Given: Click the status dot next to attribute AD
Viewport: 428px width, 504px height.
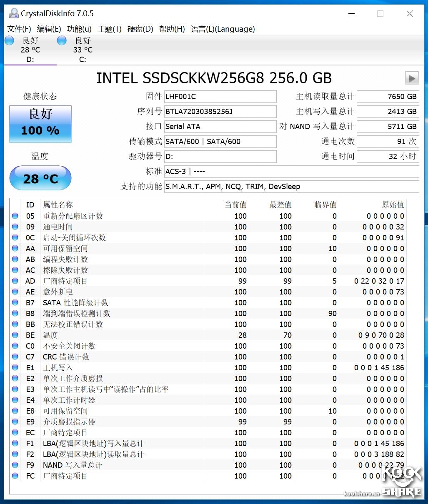Looking at the screenshot, I should pyautogui.click(x=15, y=281).
